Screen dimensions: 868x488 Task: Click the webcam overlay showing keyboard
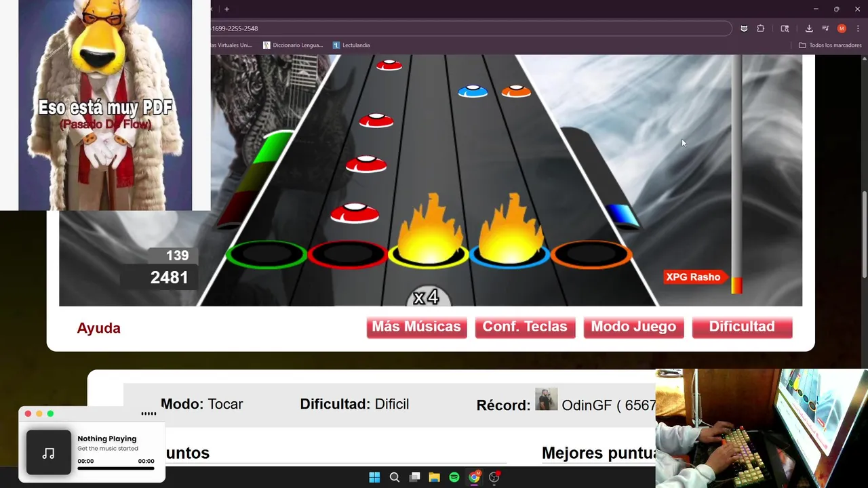point(762,428)
